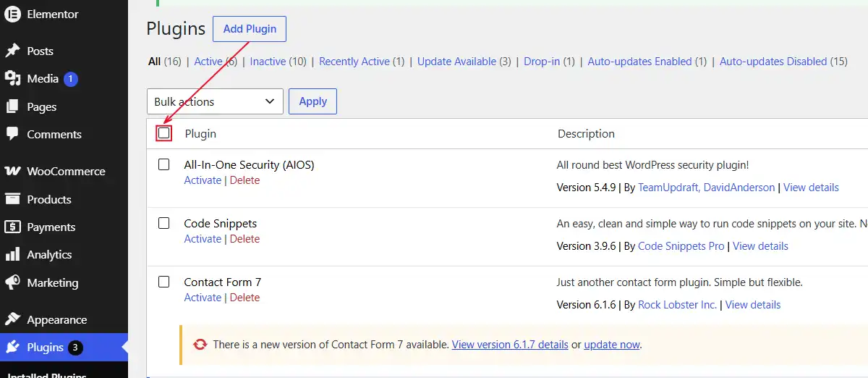This screenshot has height=378, width=868.
Task: Filter plugins by All (16)
Action: coord(165,62)
